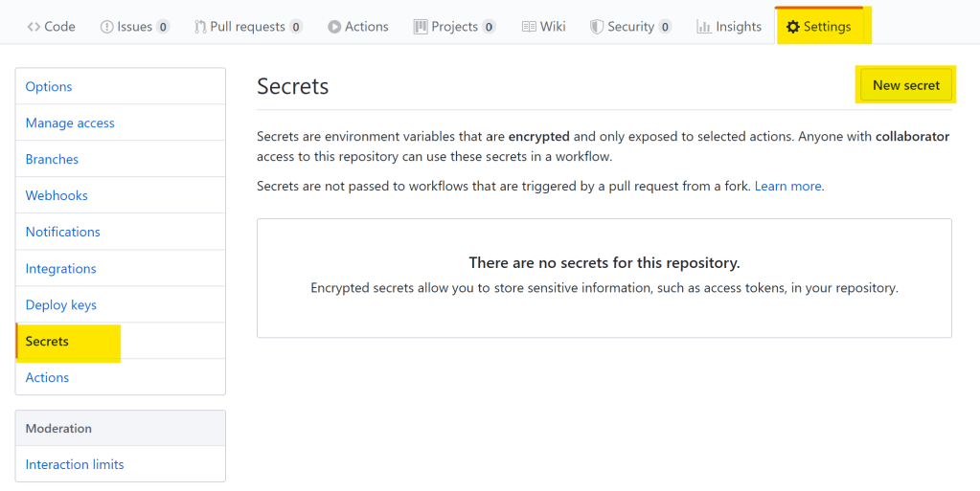Image resolution: width=980 pixels, height=491 pixels.
Task: Open Interaction limits under Moderation
Action: tap(75, 464)
